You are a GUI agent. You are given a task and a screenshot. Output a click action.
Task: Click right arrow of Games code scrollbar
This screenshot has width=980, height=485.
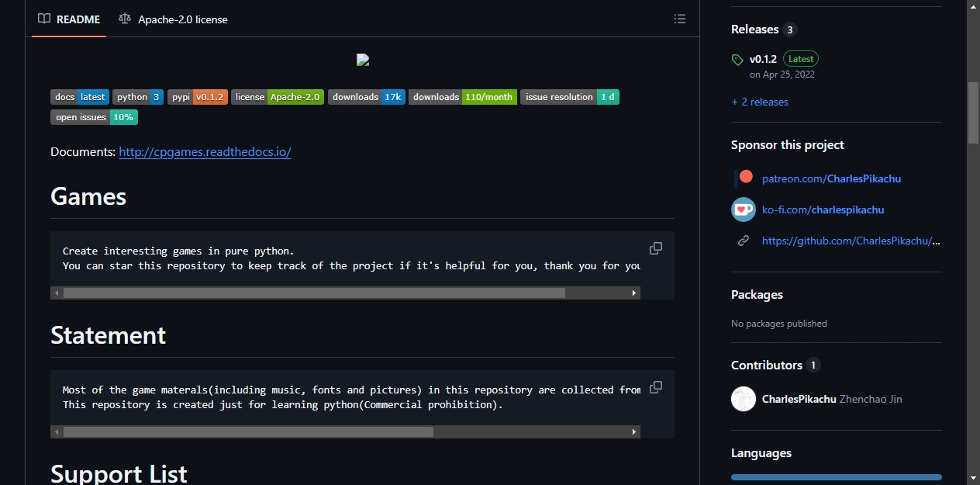coord(634,293)
